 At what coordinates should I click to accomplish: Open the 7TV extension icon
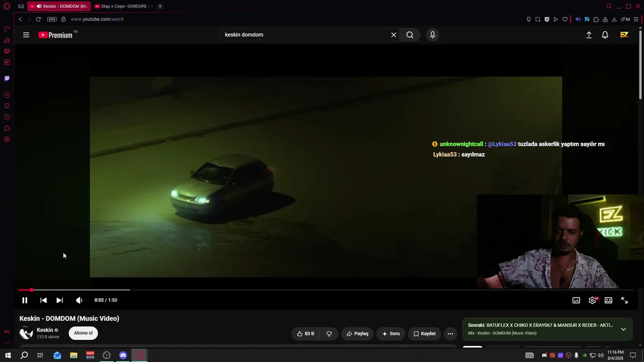click(x=587, y=19)
